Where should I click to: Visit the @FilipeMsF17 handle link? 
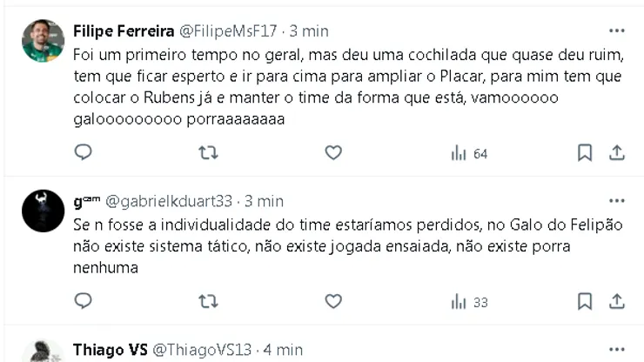(228, 31)
